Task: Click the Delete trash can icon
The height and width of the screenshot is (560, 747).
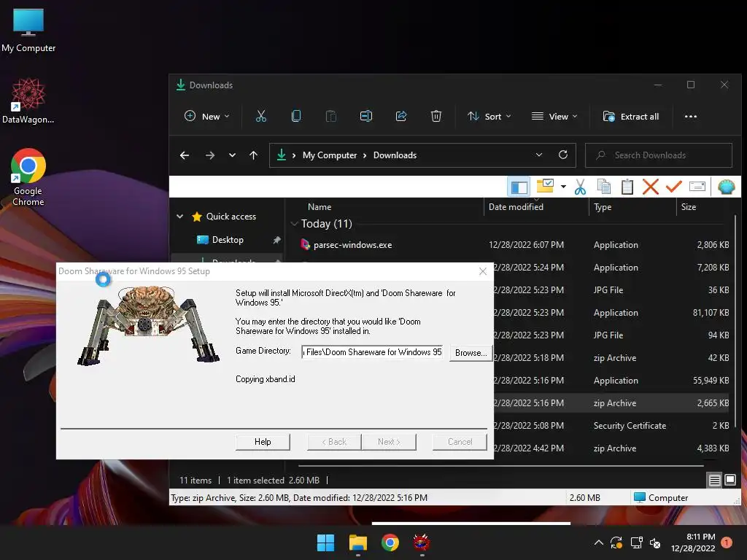Action: 436,116
